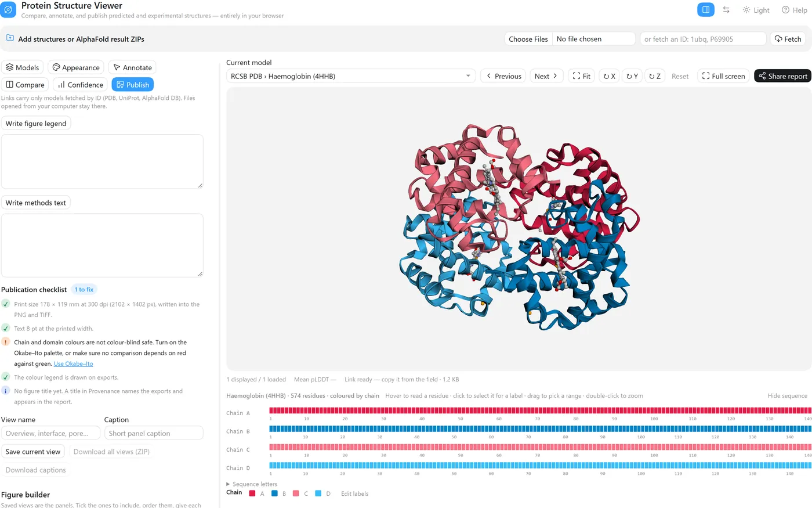The image size is (812, 508).
Task: Switch theme using the Light toggle
Action: pyautogui.click(x=756, y=10)
